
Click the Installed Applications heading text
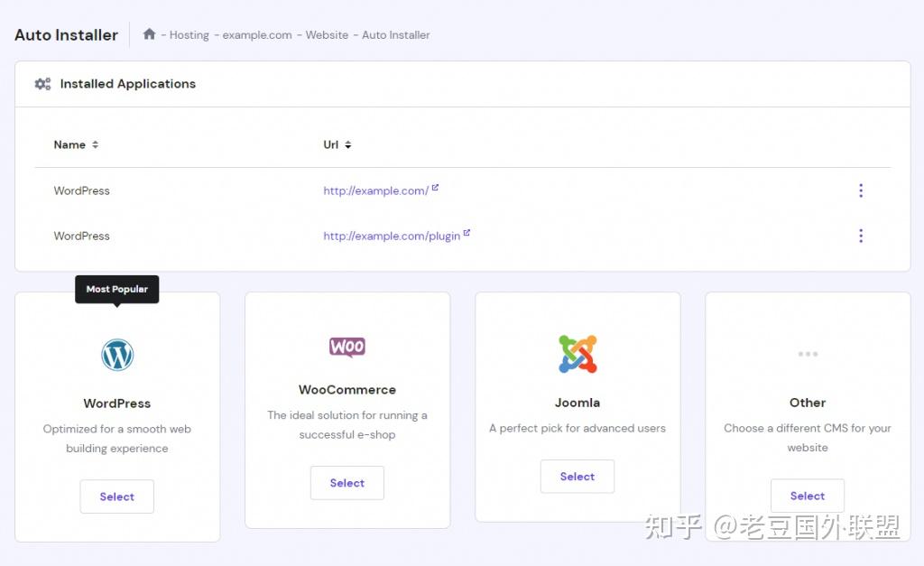128,84
